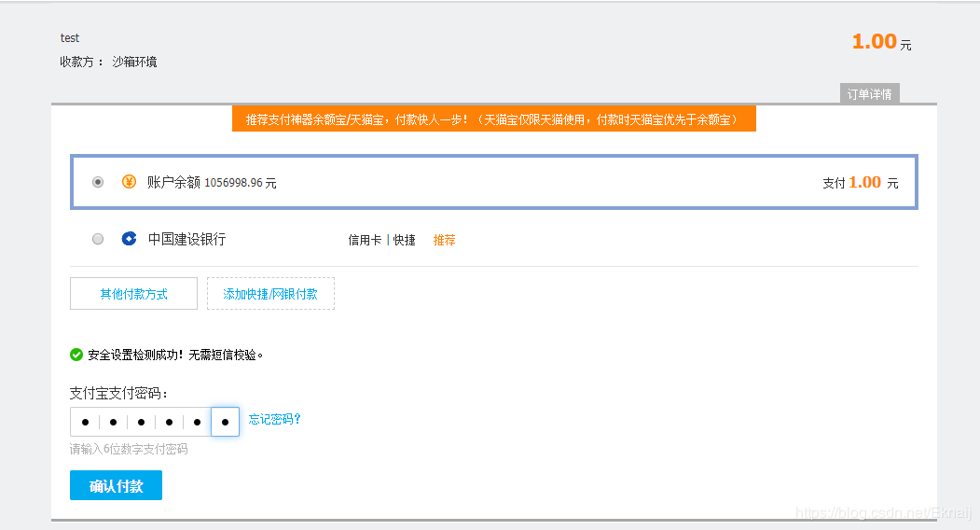Viewport: 980px width, 530px height.
Task: Focus the second payment password digit box
Action: (113, 423)
